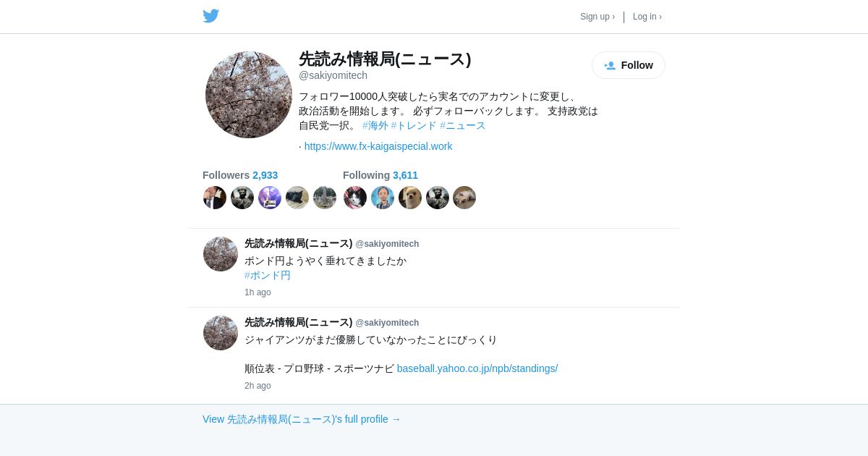Visit the fx-kaigaispecial.work website link
This screenshot has width=868, height=456.
[378, 146]
